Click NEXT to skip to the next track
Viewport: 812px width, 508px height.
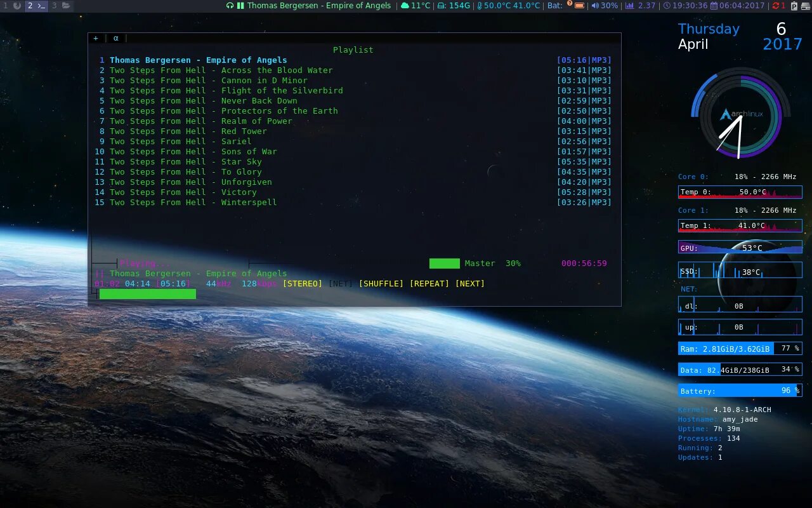pyautogui.click(x=469, y=283)
